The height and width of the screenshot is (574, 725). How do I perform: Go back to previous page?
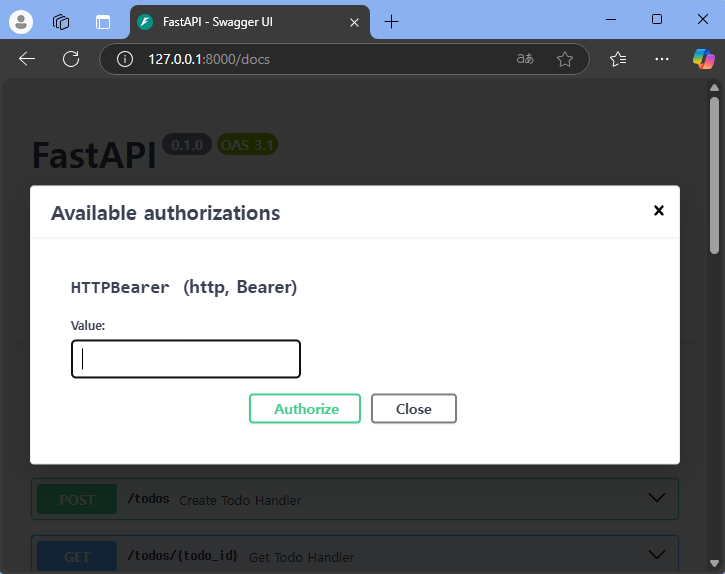(27, 59)
